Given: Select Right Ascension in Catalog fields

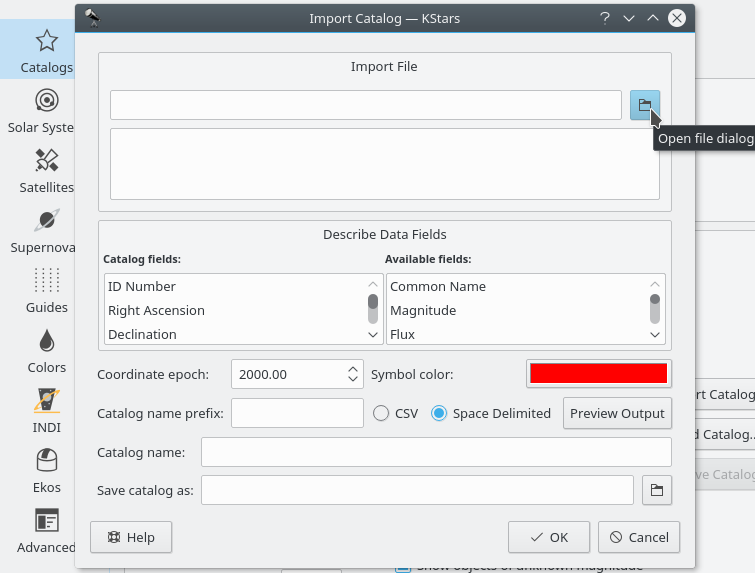Looking at the screenshot, I should point(156,311).
